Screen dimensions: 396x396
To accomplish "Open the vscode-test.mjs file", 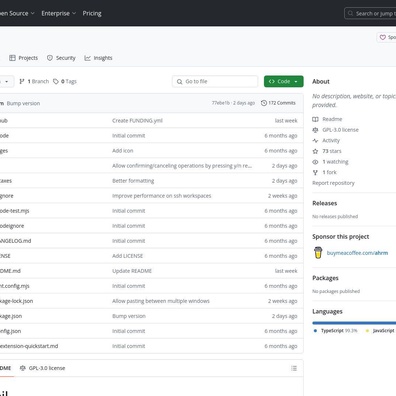I will coord(14,211).
